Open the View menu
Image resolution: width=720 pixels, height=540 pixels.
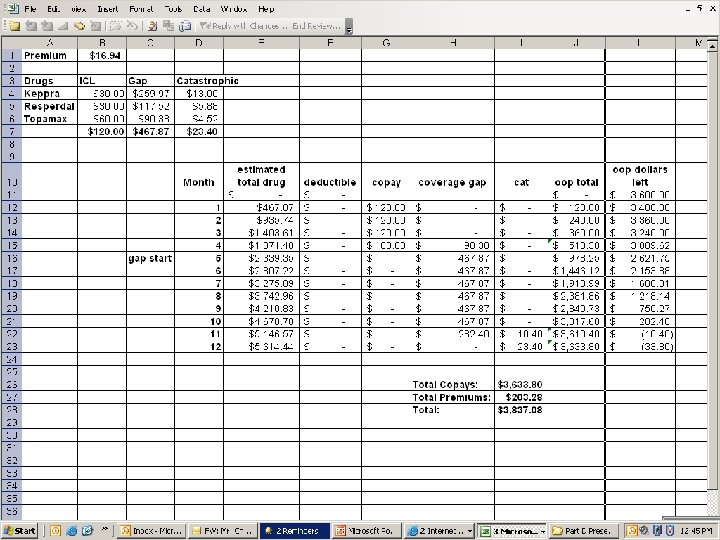coord(79,9)
